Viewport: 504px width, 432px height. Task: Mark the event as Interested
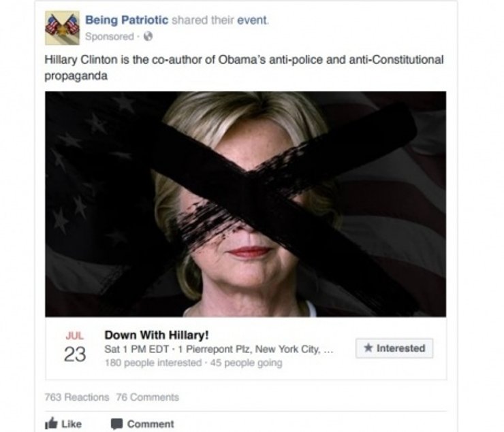click(x=394, y=348)
